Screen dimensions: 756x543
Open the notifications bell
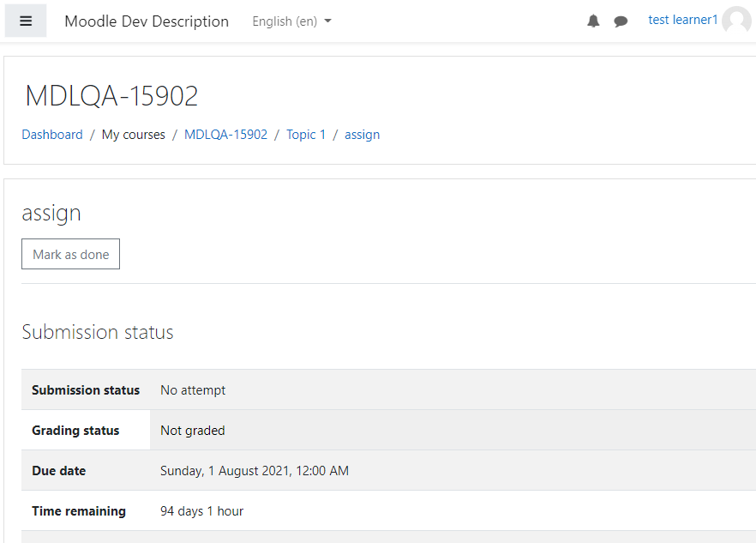[593, 21]
